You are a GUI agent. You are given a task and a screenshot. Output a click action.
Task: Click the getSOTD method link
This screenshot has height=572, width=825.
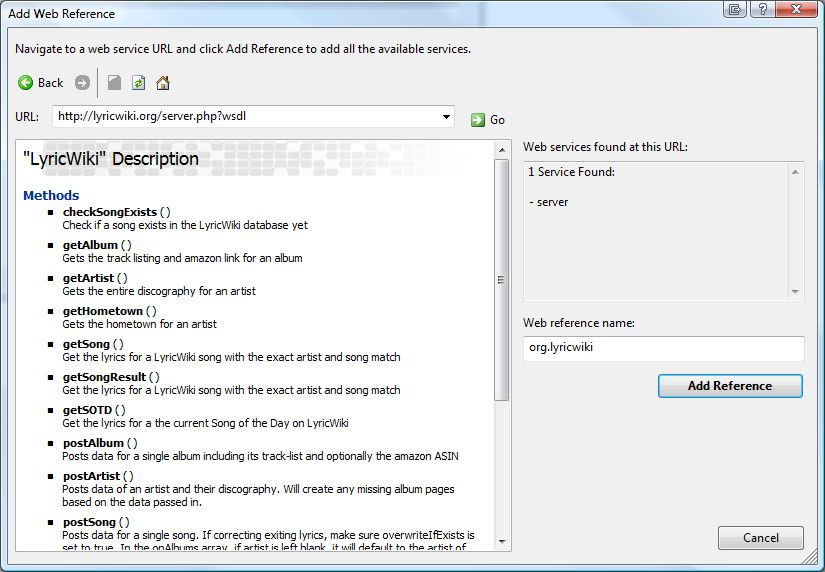tap(87, 410)
